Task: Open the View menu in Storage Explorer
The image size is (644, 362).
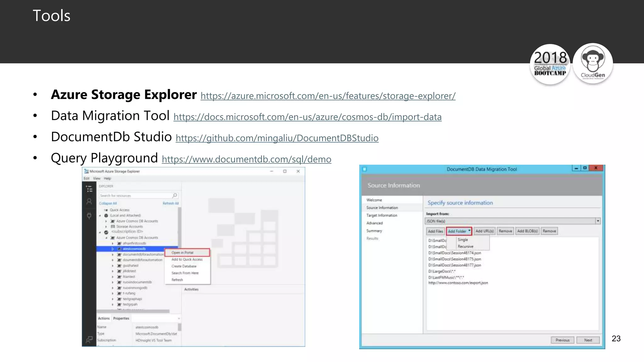Action: 97,178
